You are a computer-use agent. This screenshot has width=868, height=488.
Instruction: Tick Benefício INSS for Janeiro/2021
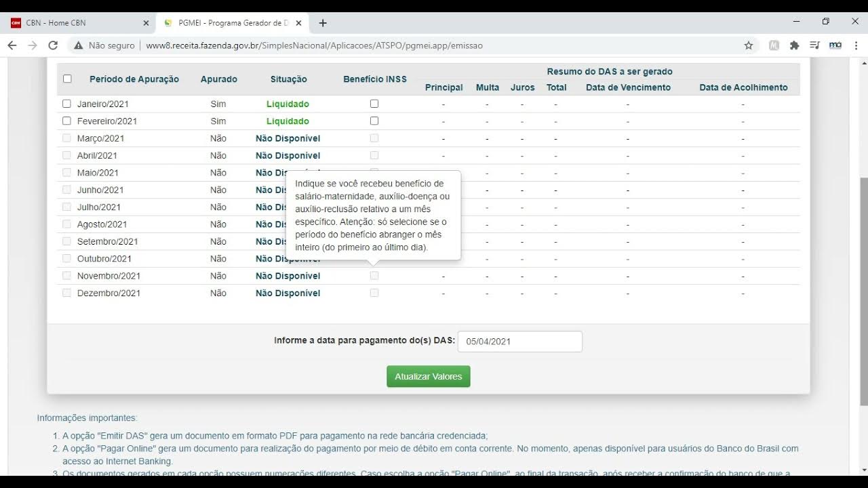click(374, 104)
